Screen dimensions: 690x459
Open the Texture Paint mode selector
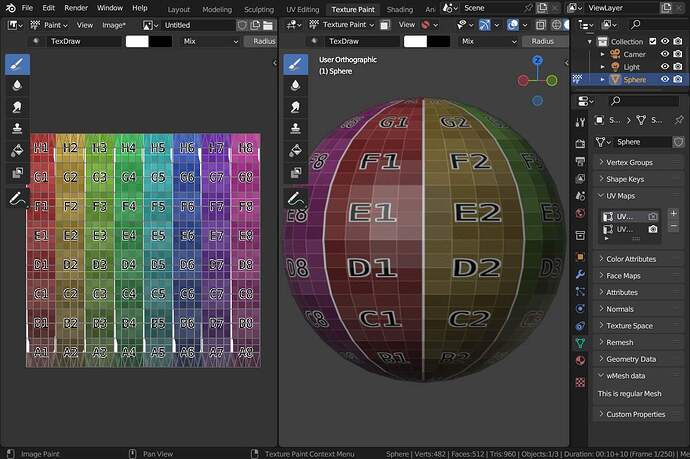(341, 25)
